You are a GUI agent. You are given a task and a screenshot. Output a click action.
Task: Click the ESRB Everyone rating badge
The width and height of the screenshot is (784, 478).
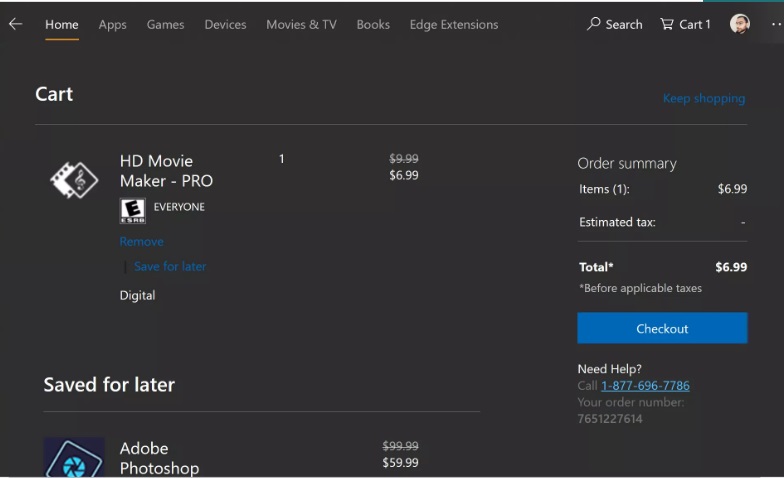[132, 209]
